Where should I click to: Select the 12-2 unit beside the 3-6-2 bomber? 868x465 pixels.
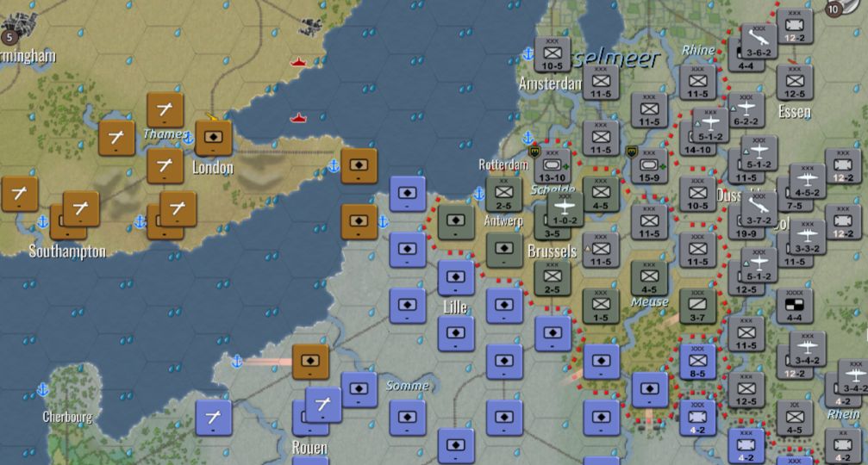click(x=795, y=27)
